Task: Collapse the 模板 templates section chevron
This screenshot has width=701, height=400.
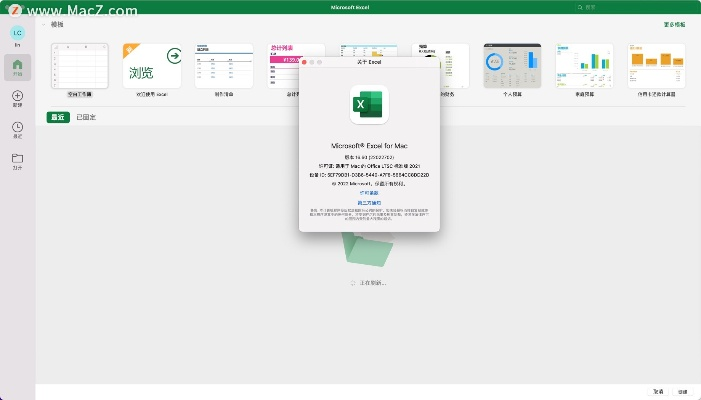Action: (x=43, y=23)
